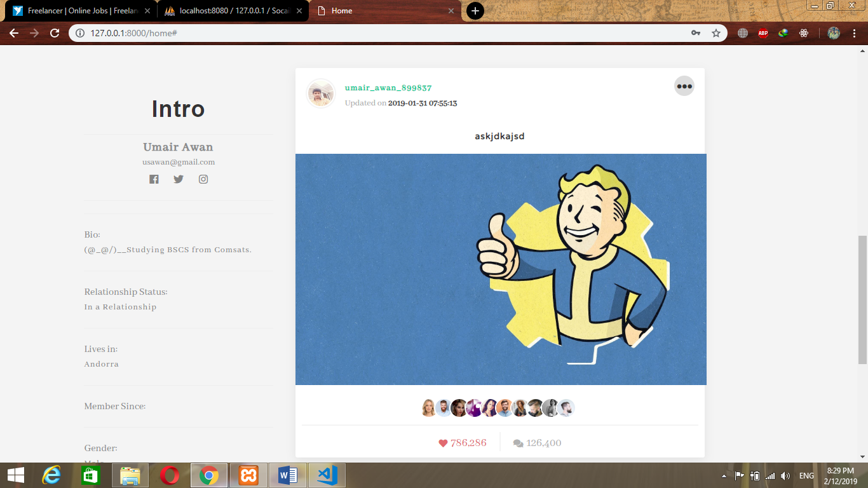Close the Home tab
Image resolution: width=868 pixels, height=488 pixels.
pyautogui.click(x=452, y=11)
